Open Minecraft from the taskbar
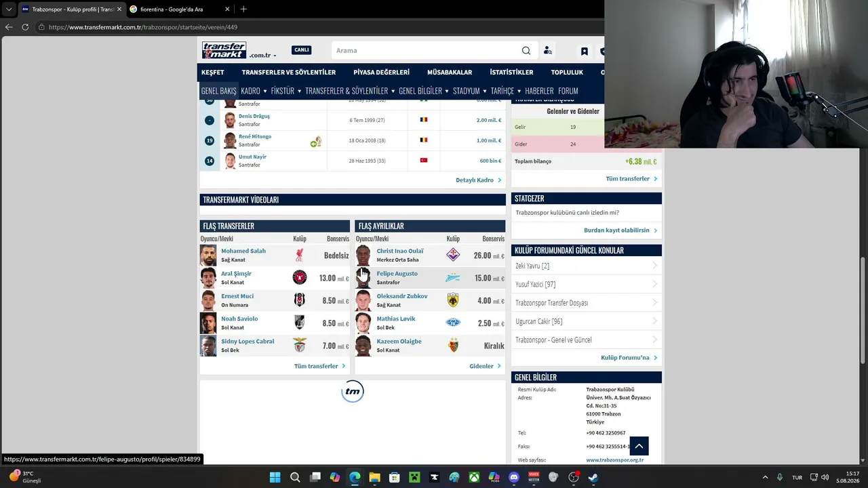The width and height of the screenshot is (868, 488). coord(414,477)
